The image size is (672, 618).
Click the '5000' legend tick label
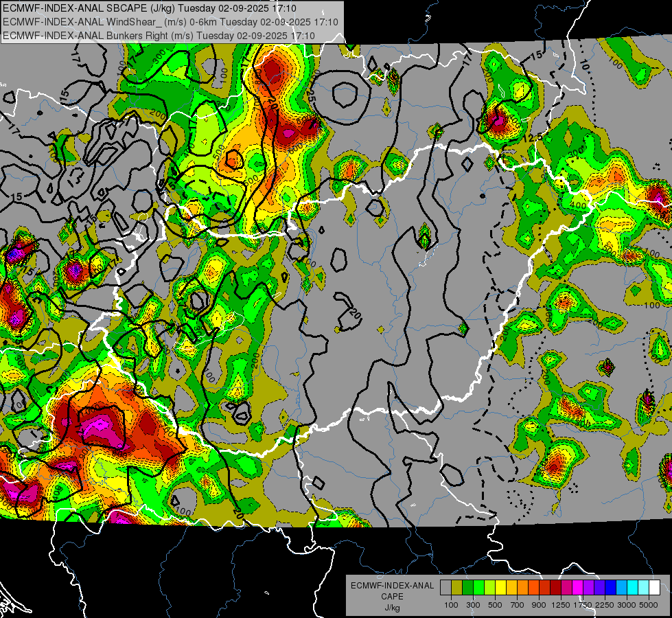click(649, 605)
